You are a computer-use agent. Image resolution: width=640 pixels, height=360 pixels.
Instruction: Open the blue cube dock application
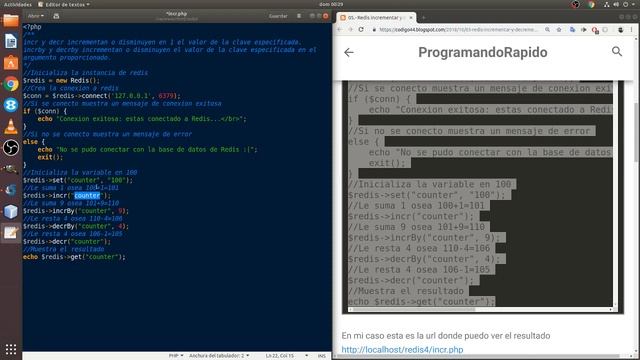tap(11, 211)
